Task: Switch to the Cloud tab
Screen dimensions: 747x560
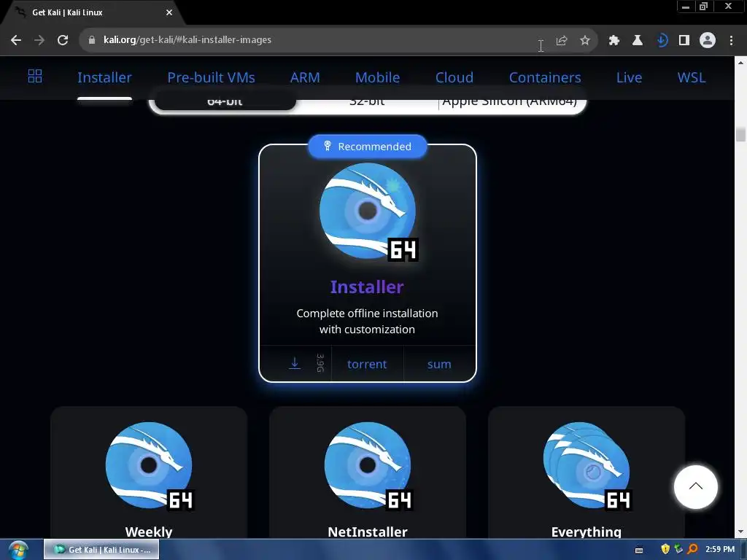Action: pos(454,77)
